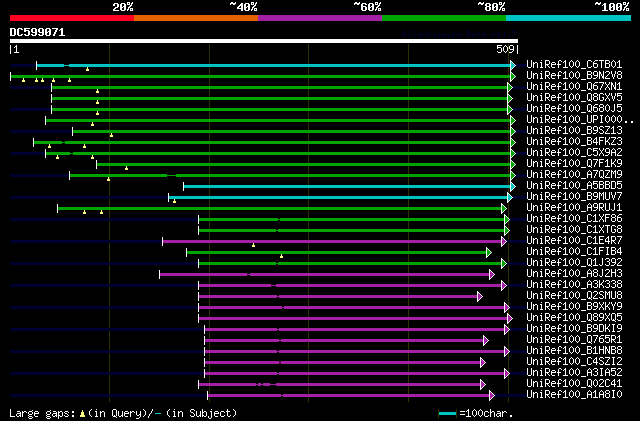Screen dimensions: 640x421
Task: Click the green alignment bar for A9RUJ1
Action: pos(280,209)
